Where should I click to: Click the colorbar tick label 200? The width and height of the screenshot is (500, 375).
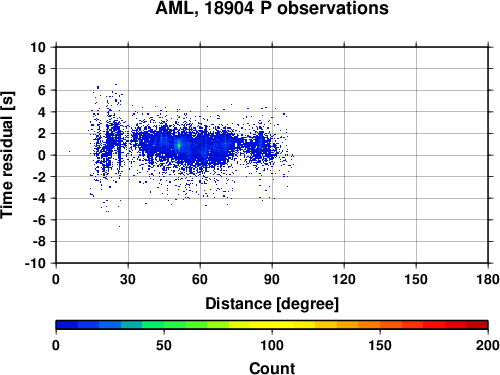coord(488,345)
